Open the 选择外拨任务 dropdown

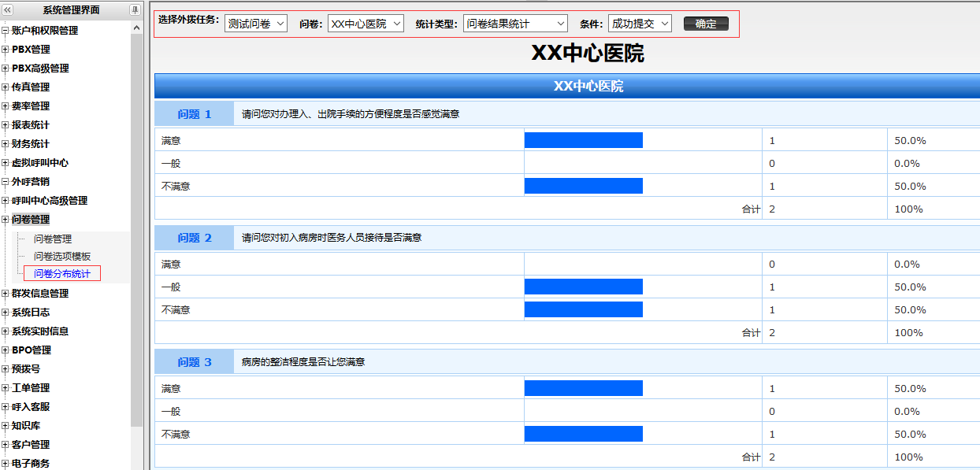tap(255, 24)
